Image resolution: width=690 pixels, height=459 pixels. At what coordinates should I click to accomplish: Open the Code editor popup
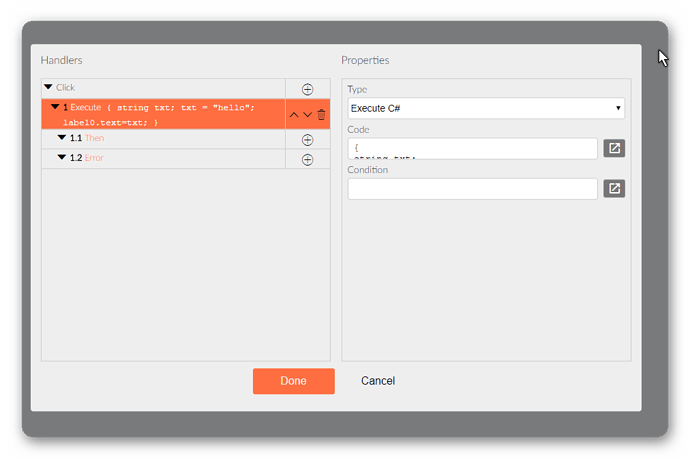point(614,148)
